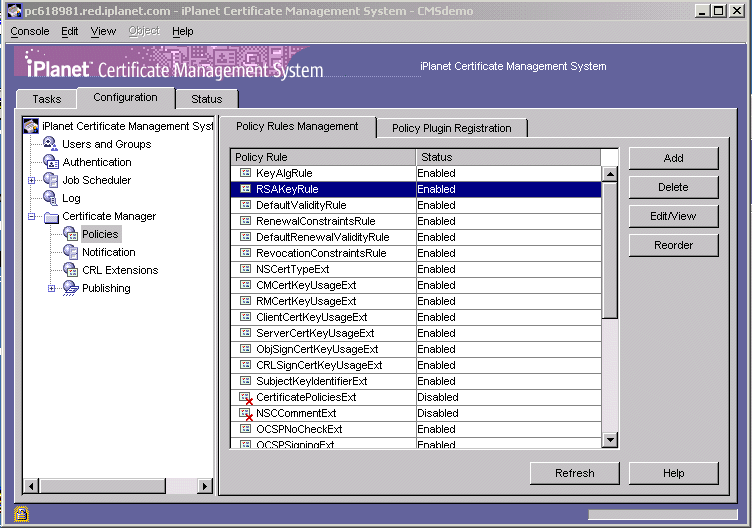Open the Policy Plugin Registration tab
752x528 pixels.
[452, 128]
